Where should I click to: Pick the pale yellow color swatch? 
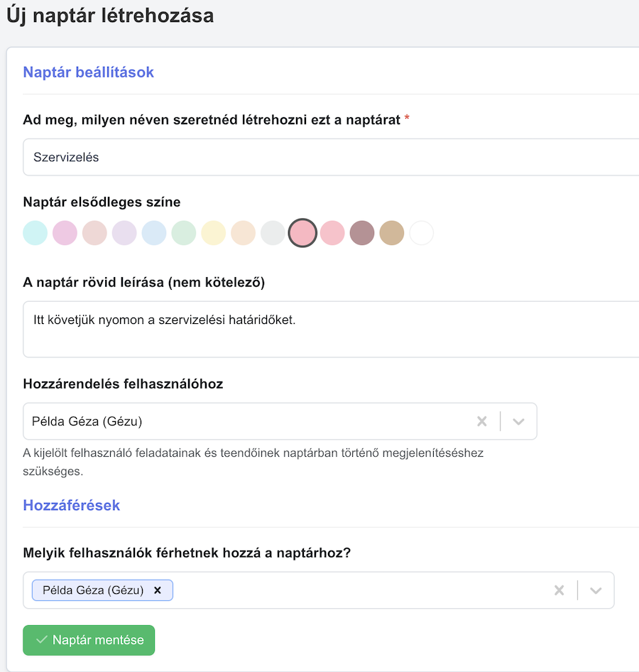(x=213, y=233)
